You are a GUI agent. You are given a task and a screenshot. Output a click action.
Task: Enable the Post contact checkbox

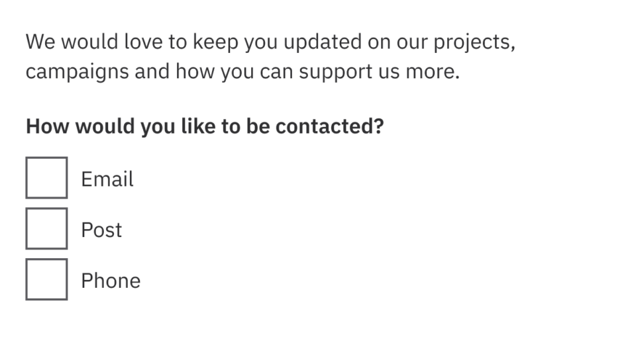[x=46, y=228]
